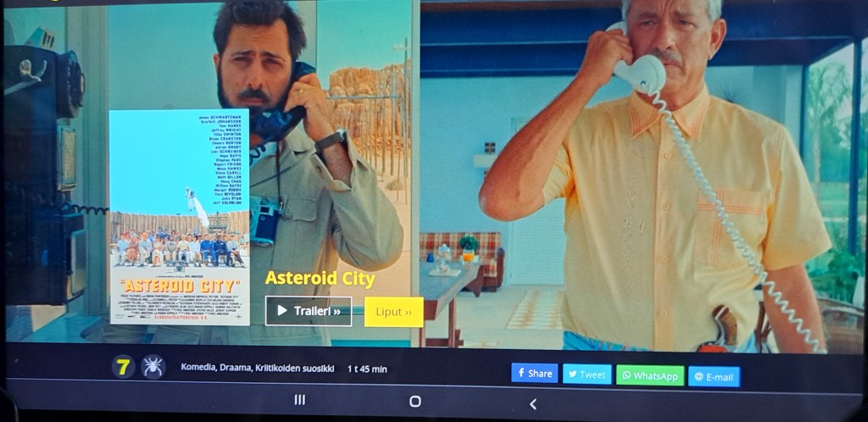
Task: Click the 1 t 45 min duration text
Action: tap(367, 369)
